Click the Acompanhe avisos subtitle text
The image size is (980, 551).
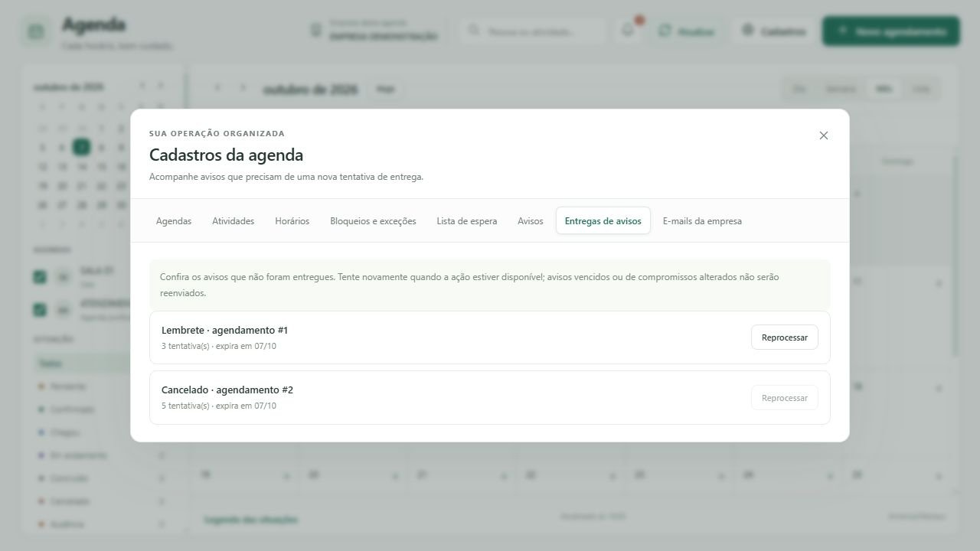[286, 177]
